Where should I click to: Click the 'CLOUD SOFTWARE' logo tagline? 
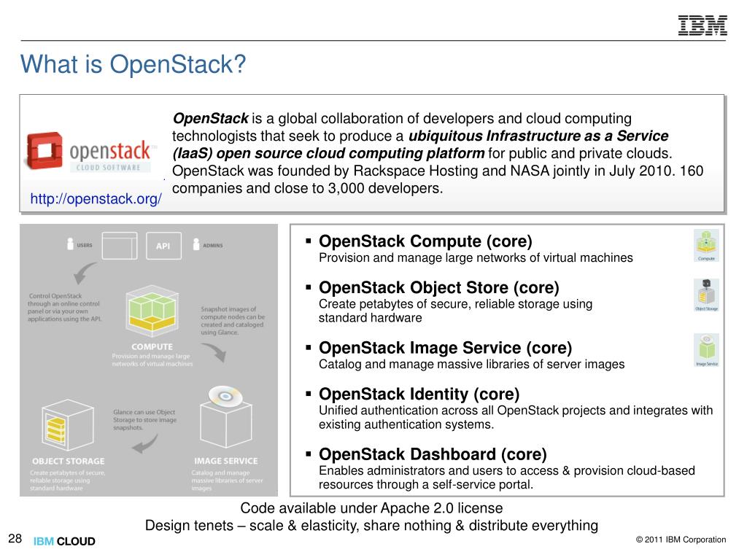[x=109, y=168]
